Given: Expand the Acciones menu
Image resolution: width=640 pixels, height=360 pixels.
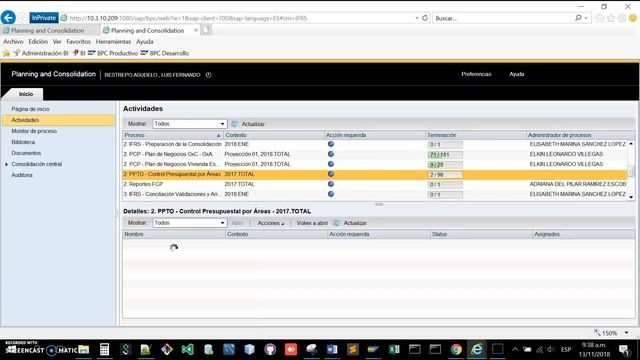Looking at the screenshot, I should (270, 223).
